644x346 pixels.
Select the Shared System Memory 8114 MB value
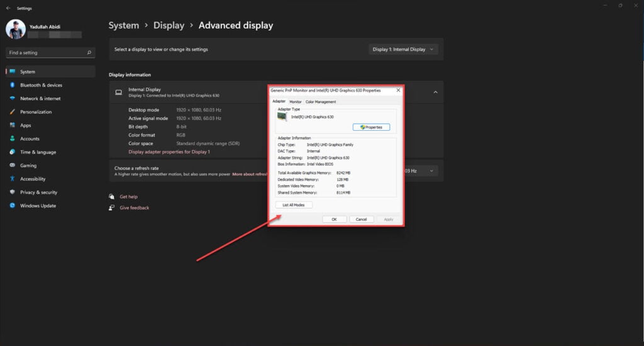tap(343, 193)
